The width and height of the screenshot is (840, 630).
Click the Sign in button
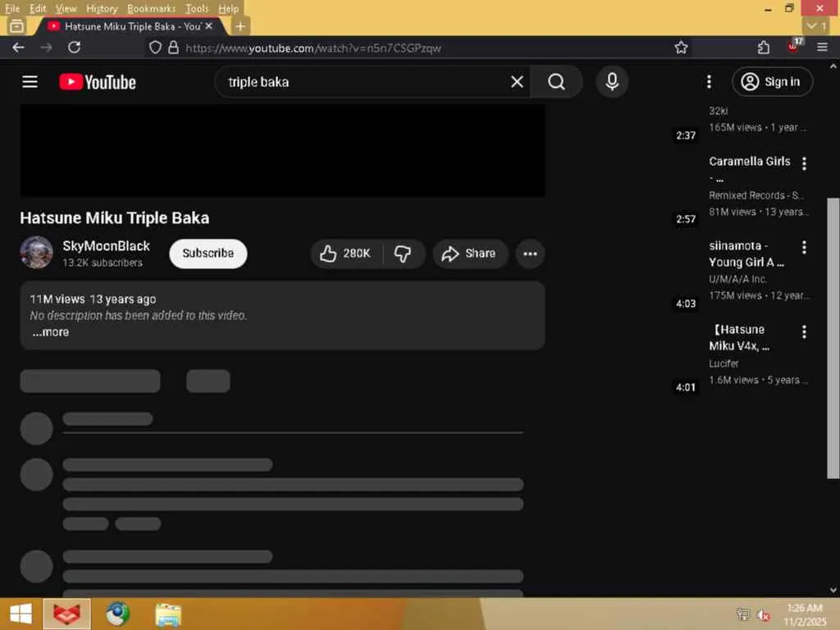click(x=772, y=82)
